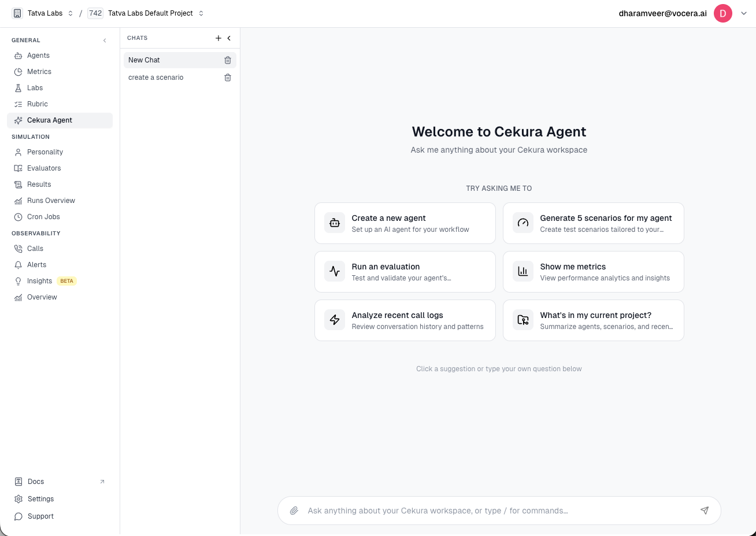This screenshot has height=536, width=756.
Task: Click the Agents robot icon
Action: click(x=18, y=56)
